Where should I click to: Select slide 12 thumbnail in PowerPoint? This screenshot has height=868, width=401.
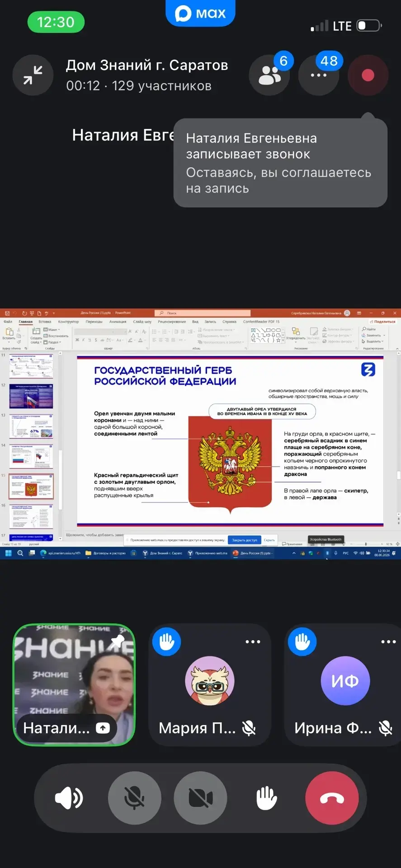pyautogui.click(x=31, y=396)
